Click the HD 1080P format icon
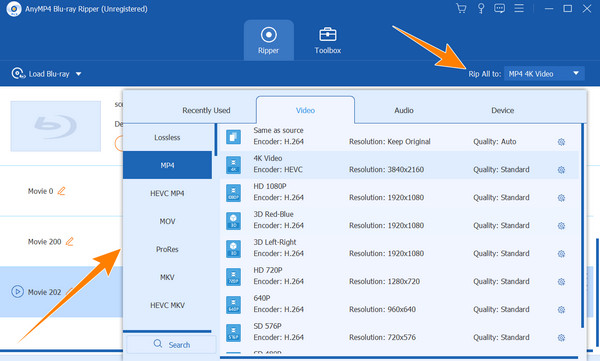Image resolution: width=600 pixels, height=361 pixels. click(x=233, y=193)
